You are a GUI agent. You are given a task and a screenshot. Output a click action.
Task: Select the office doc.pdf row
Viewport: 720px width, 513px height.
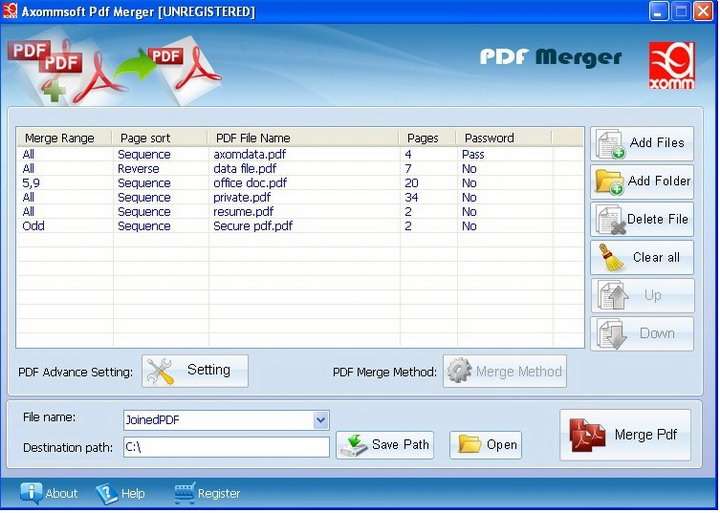click(300, 183)
